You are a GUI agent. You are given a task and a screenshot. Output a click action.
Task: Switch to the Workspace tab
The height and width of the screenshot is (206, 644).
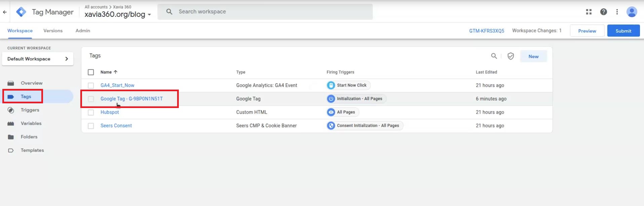click(x=20, y=31)
